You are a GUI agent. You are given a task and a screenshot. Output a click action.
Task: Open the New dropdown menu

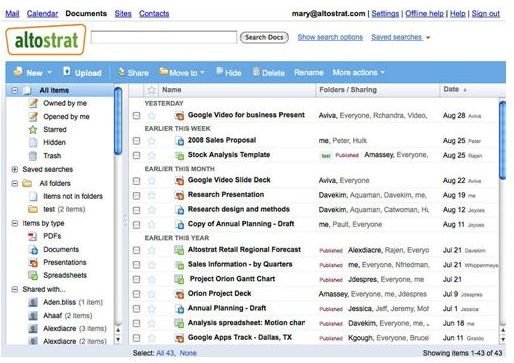point(33,72)
